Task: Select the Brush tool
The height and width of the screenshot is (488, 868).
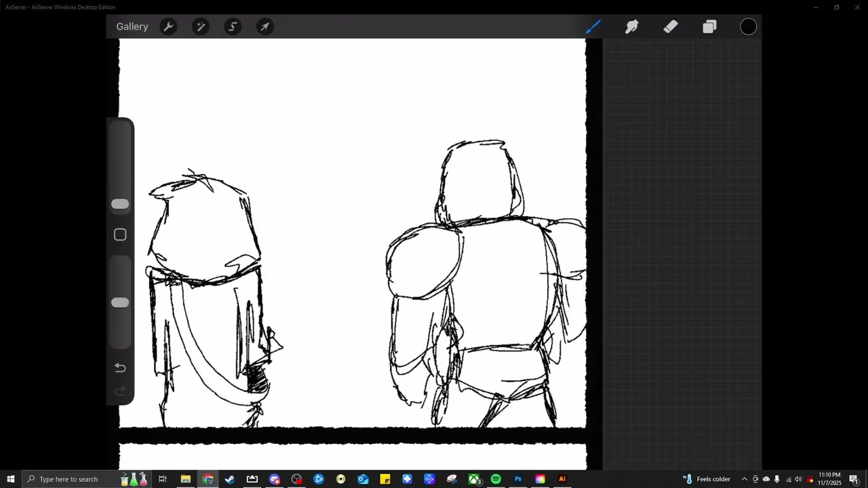Action: [x=593, y=27]
